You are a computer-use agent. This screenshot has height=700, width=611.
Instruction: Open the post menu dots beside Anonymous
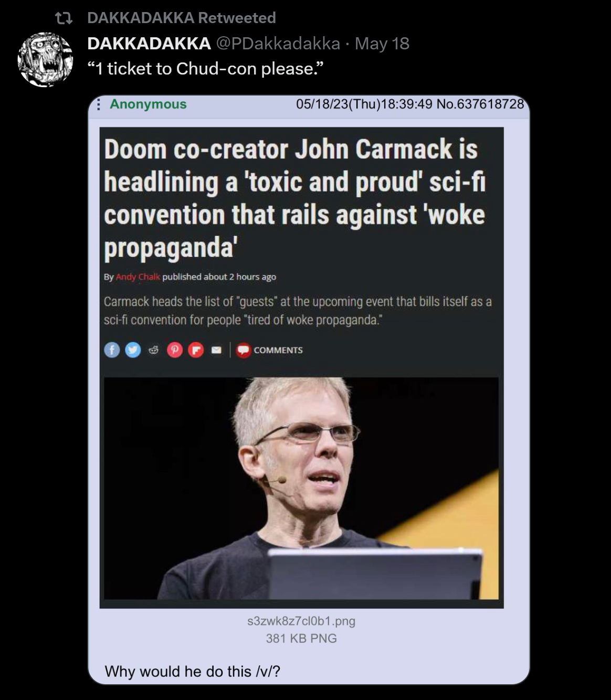pos(98,104)
